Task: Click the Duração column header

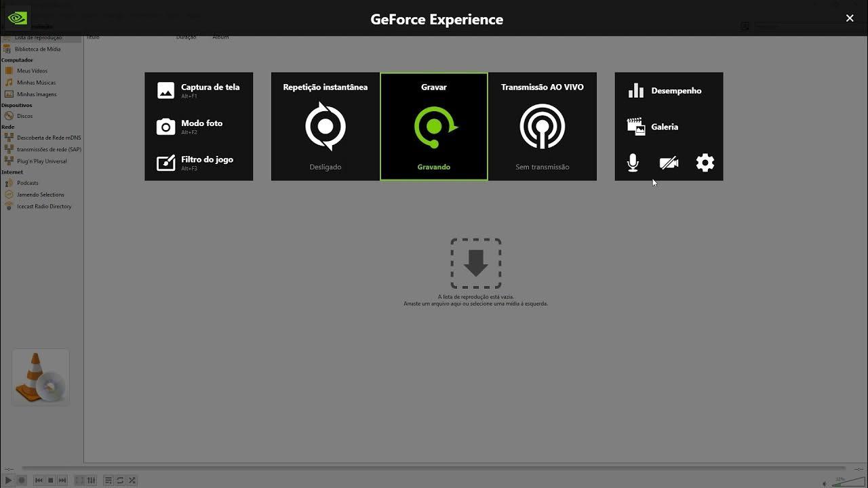Action: (186, 37)
